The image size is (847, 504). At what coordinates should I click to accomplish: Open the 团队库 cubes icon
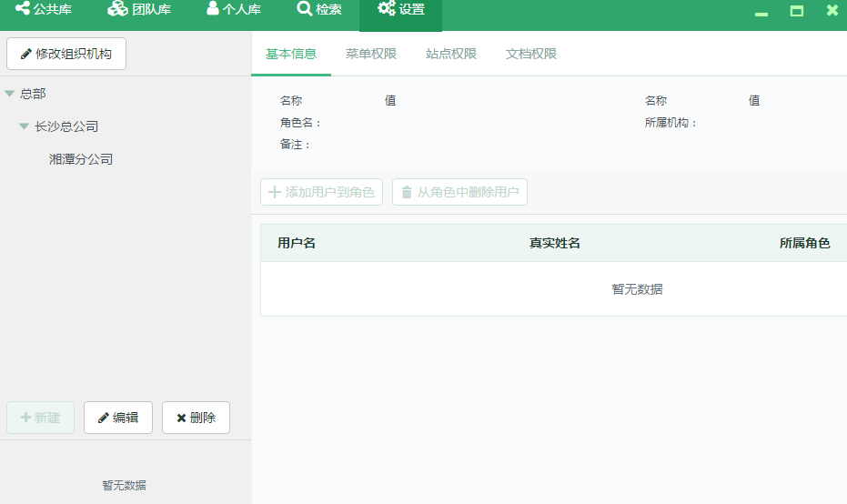(x=117, y=10)
